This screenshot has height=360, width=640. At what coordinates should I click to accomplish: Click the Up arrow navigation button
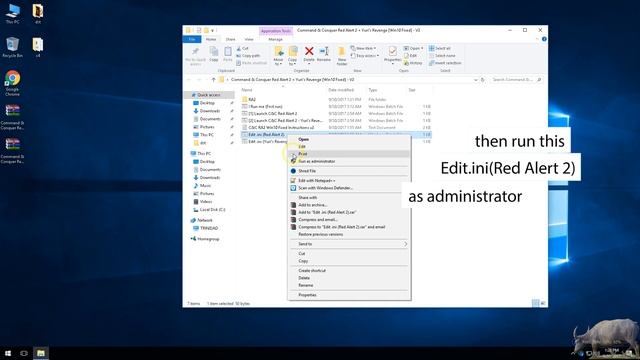point(213,80)
